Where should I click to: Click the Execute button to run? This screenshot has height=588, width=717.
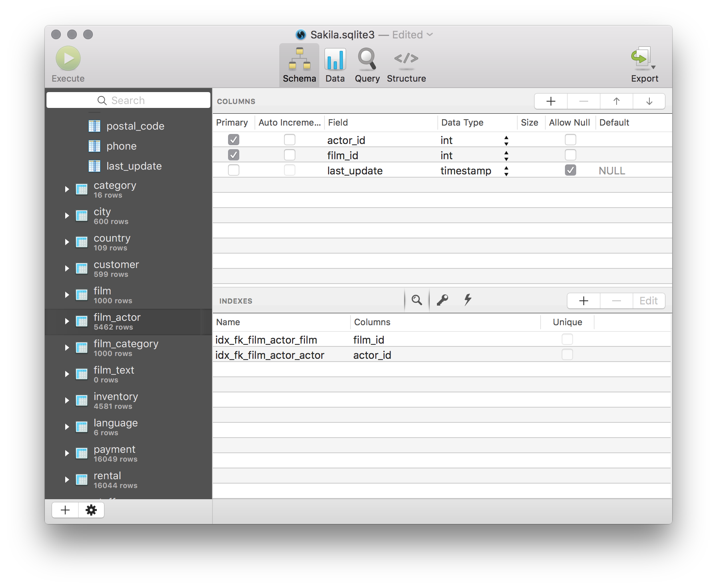[68, 58]
